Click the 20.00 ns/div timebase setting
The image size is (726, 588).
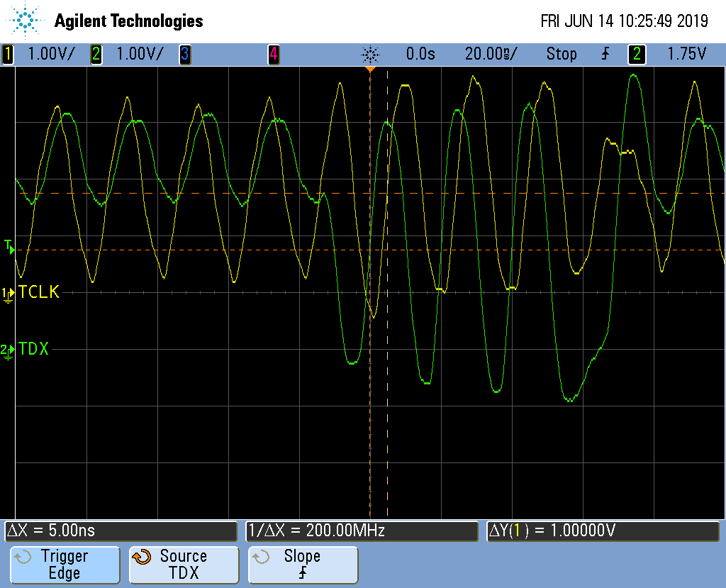pyautogui.click(x=491, y=54)
